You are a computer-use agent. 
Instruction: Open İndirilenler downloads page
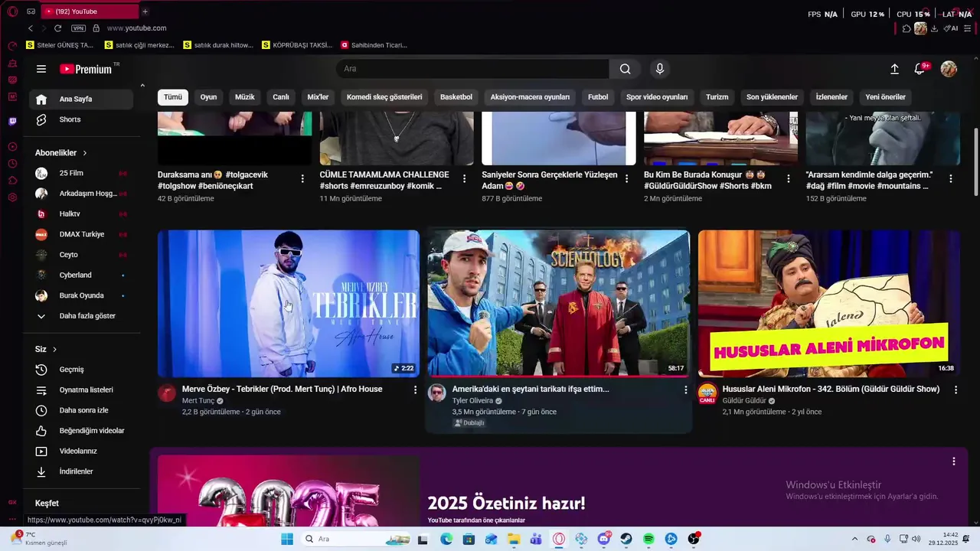point(82,471)
